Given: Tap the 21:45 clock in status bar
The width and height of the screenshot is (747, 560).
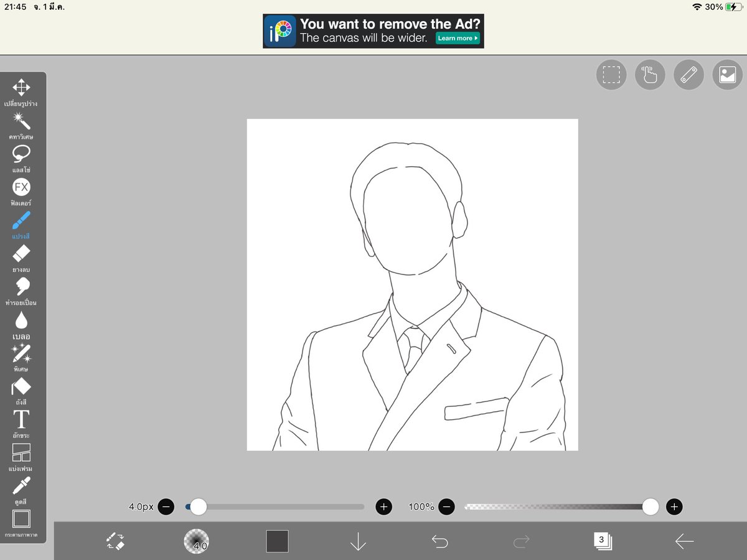Looking at the screenshot, I should click(x=15, y=7).
